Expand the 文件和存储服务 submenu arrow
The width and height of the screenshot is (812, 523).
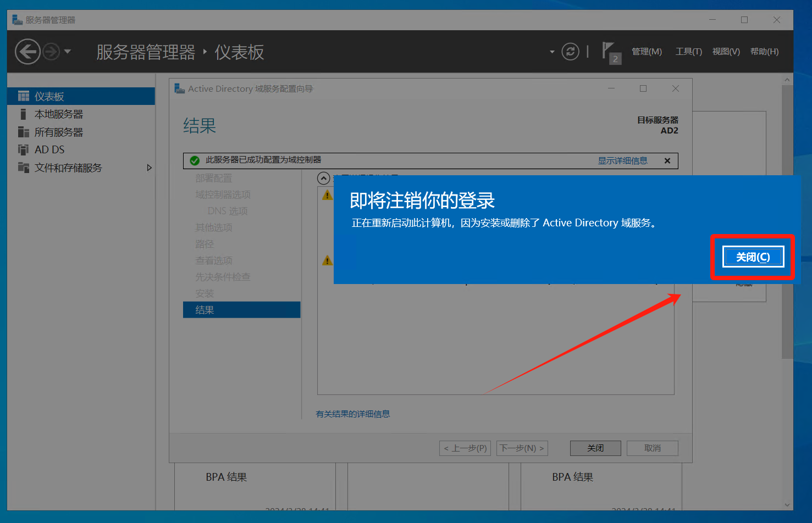[149, 168]
